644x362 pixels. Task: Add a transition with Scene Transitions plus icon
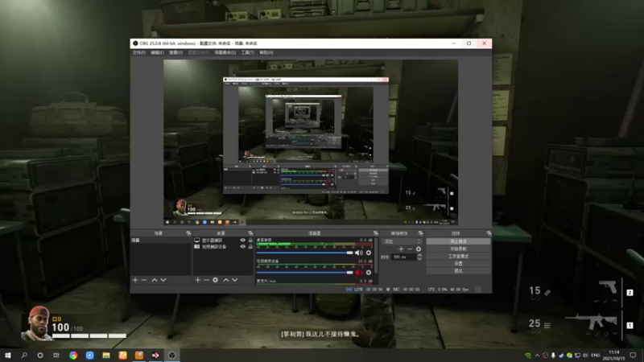click(x=401, y=249)
